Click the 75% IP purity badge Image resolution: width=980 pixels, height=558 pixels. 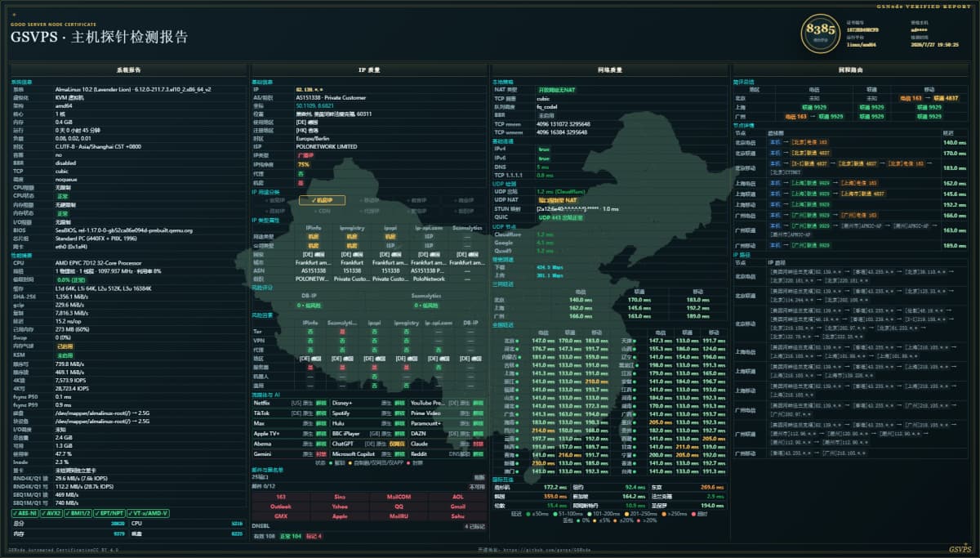(x=303, y=164)
